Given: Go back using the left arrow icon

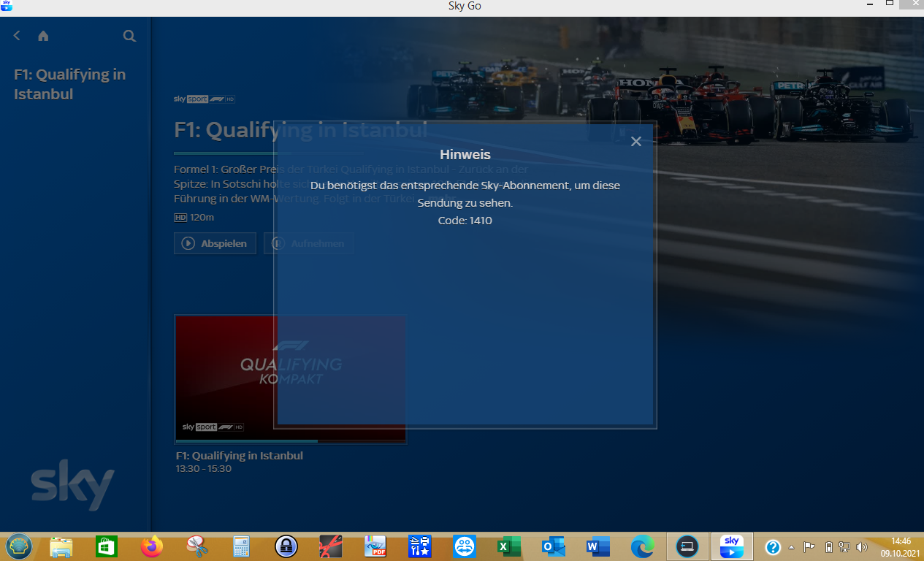Looking at the screenshot, I should click(17, 36).
